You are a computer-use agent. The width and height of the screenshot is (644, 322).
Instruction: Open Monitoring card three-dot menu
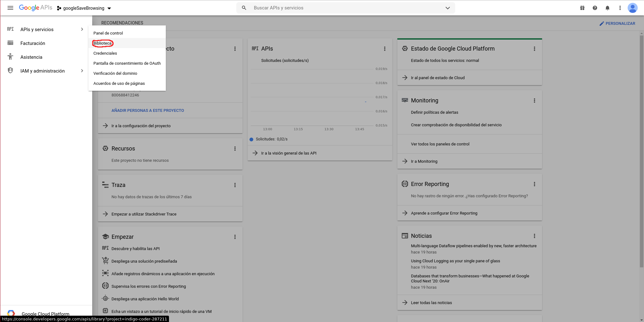point(534,101)
